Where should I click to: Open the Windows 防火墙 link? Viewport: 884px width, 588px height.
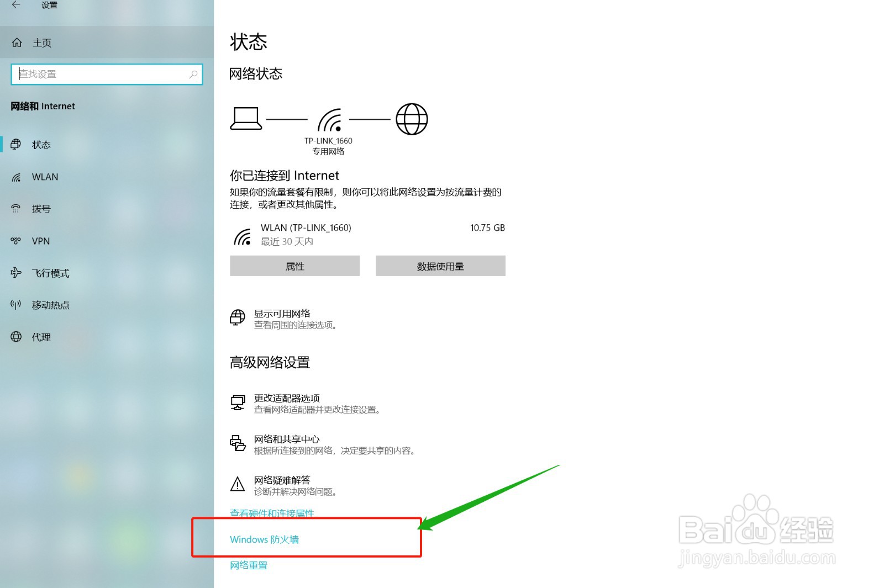pos(265,539)
